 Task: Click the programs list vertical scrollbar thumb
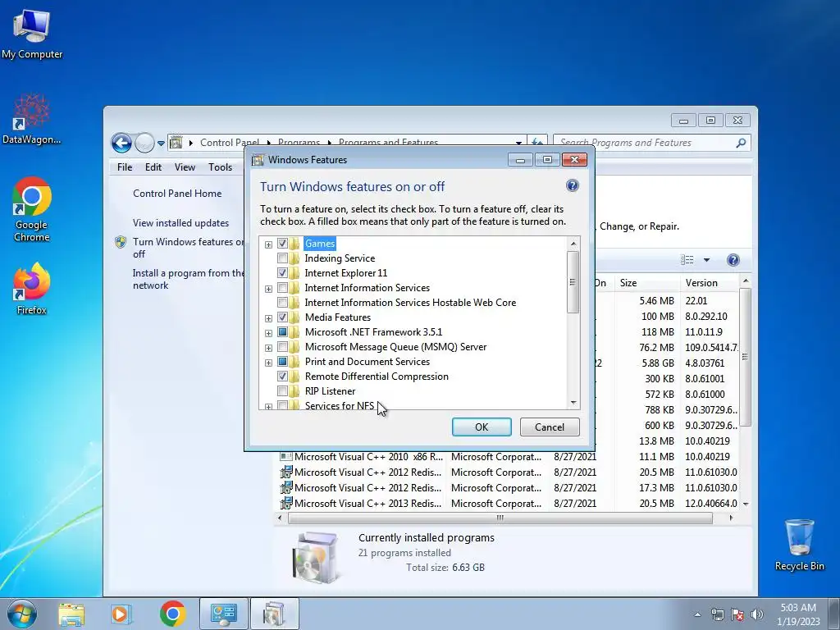point(745,357)
